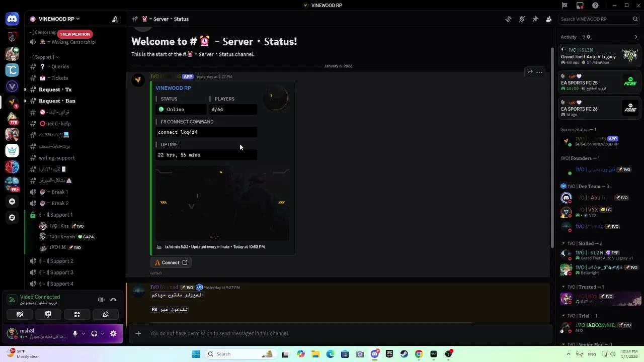Viewport: 644px width, 362px height.
Task: Click the Search VINEWOOD RP field
Action: [599, 19]
